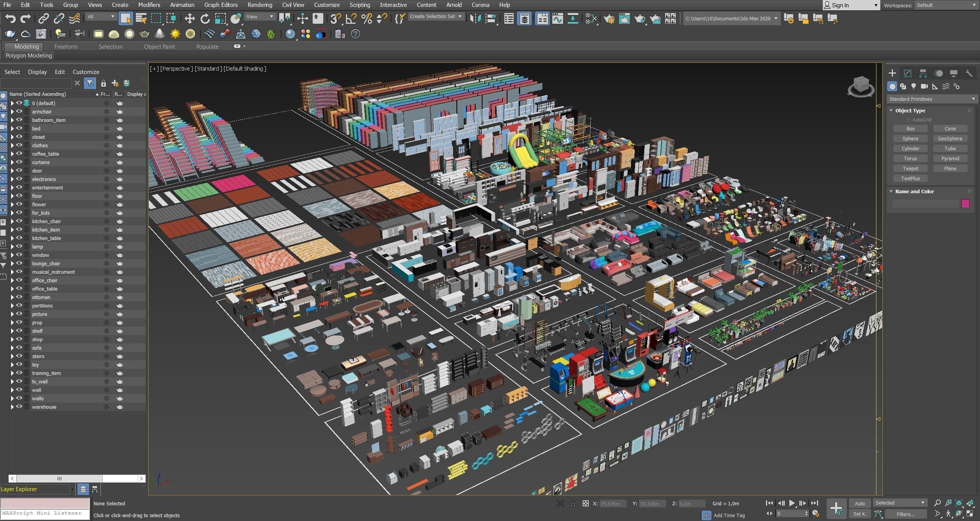Click the Teapot primitive button
Image resolution: width=980 pixels, height=521 pixels.
(x=910, y=168)
